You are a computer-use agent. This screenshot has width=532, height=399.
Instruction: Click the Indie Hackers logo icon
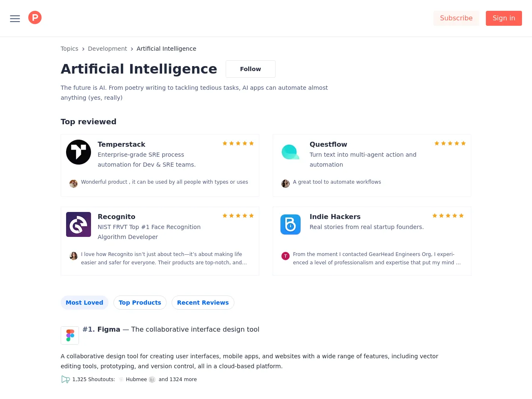291,224
